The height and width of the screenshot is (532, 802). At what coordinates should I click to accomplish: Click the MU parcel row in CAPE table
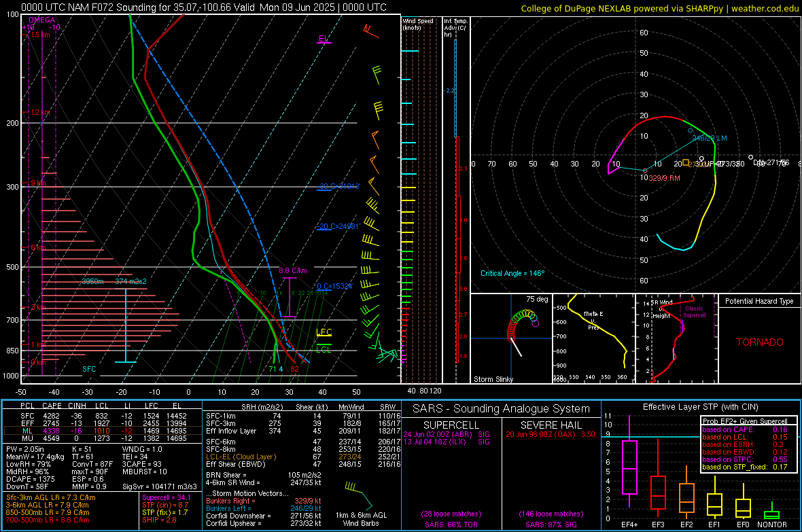[x=103, y=438]
